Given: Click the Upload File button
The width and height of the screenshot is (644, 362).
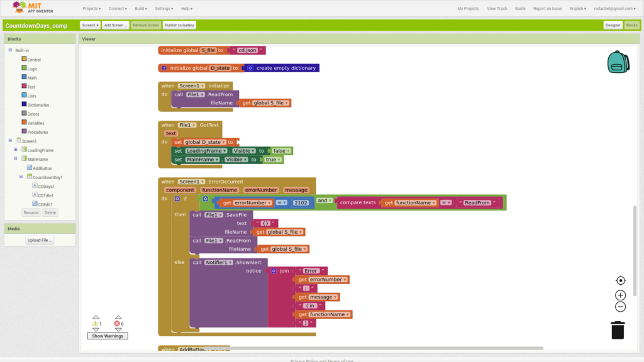Looking at the screenshot, I should point(40,240).
